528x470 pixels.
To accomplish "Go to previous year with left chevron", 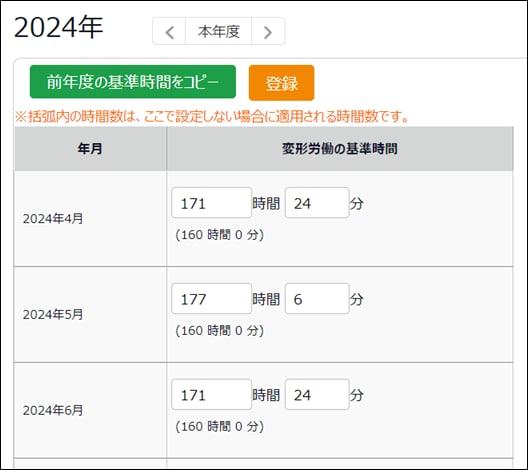I will pos(169,31).
